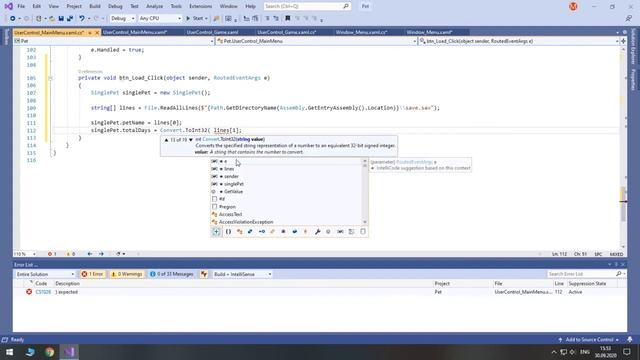
Task: Click the Live Share icon top right
Action: (x=629, y=18)
